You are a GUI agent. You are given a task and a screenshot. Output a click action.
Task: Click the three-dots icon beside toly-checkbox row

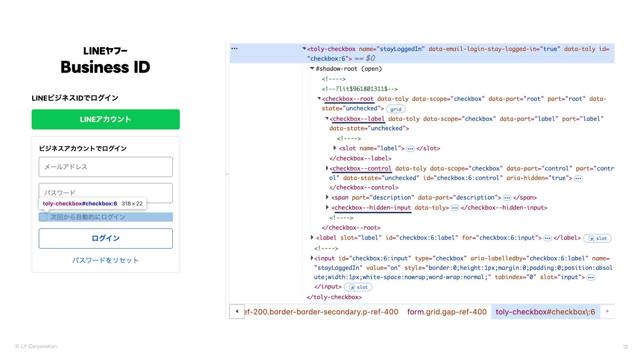click(x=234, y=49)
